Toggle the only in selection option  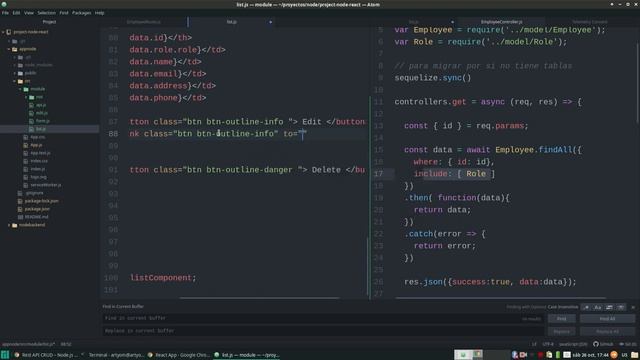pyautogui.click(x=609, y=307)
